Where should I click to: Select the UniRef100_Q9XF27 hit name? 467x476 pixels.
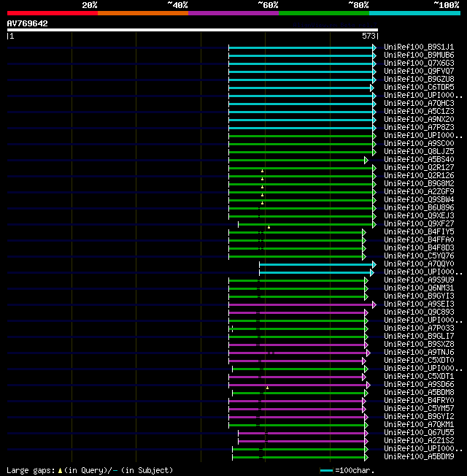click(419, 223)
